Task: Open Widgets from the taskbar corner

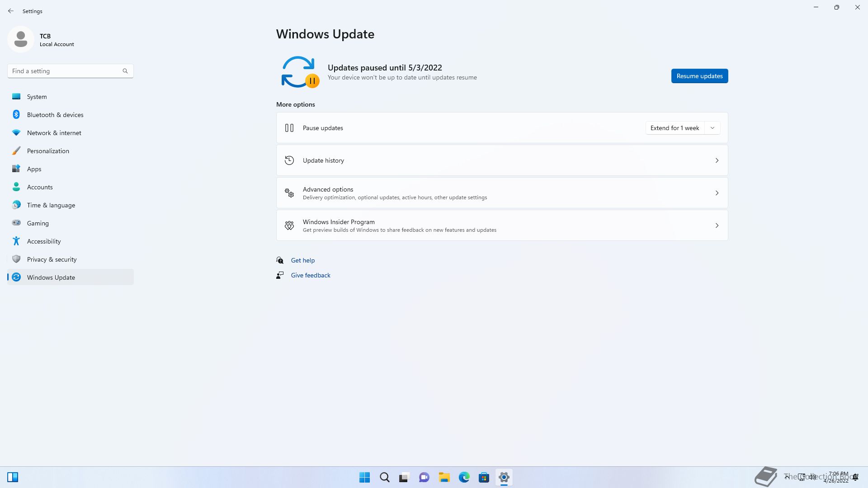Action: (13, 477)
